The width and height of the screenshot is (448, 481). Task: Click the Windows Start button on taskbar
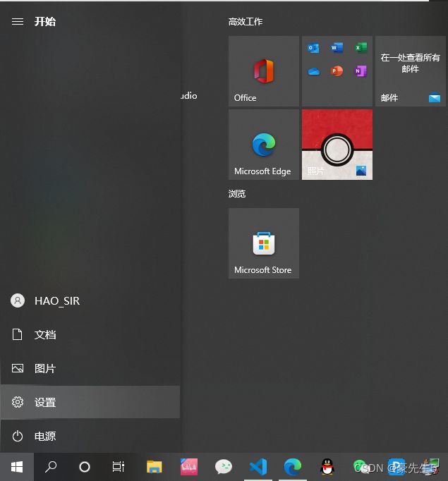(x=17, y=467)
